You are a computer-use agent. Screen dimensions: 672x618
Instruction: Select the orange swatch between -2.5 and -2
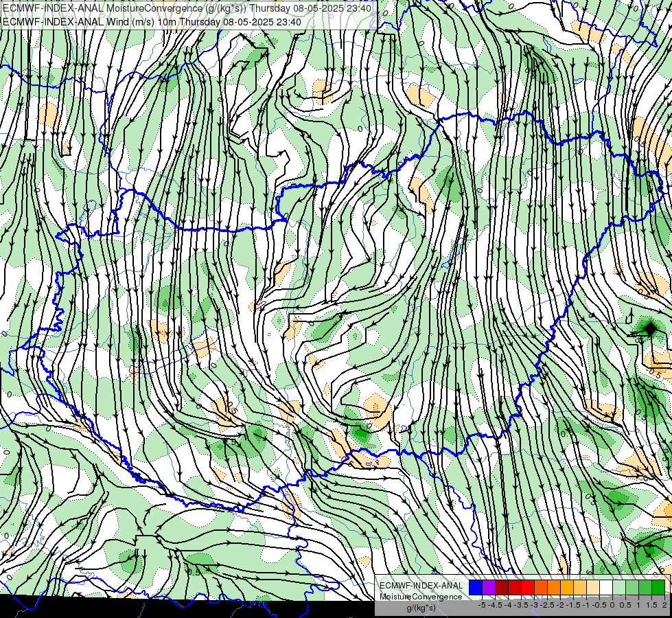[x=554, y=587]
